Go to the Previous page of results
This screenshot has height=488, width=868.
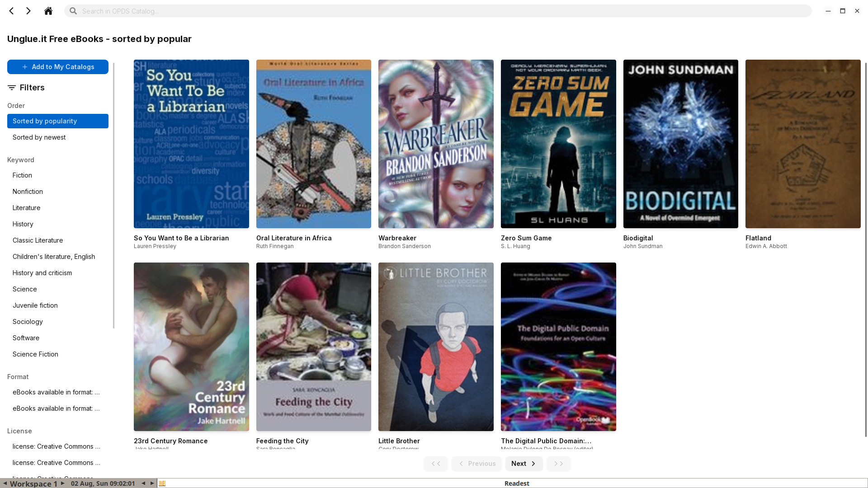[x=476, y=464]
